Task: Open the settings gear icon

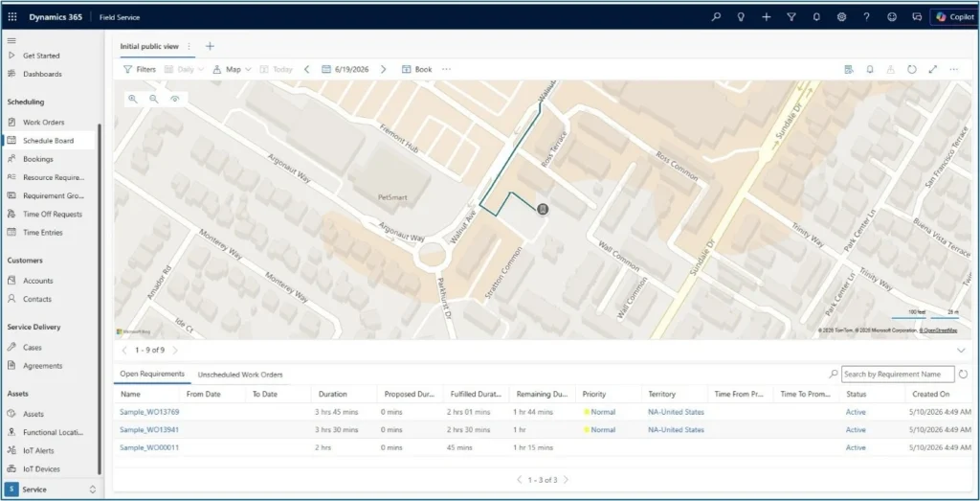Action: click(841, 17)
